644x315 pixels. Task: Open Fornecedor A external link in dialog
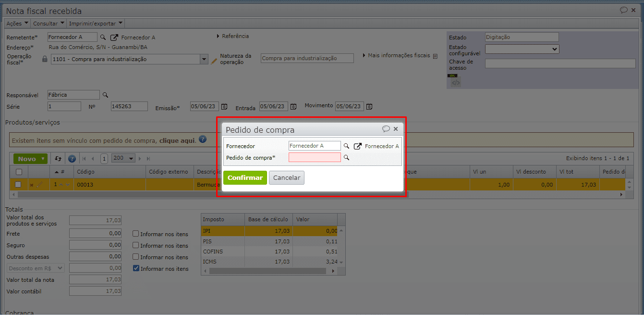[x=357, y=146]
